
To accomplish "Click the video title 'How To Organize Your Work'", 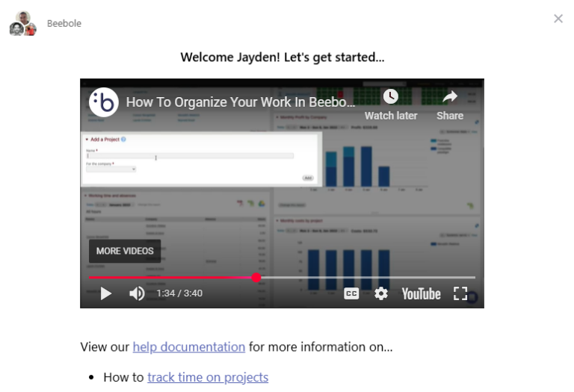I will [240, 102].
